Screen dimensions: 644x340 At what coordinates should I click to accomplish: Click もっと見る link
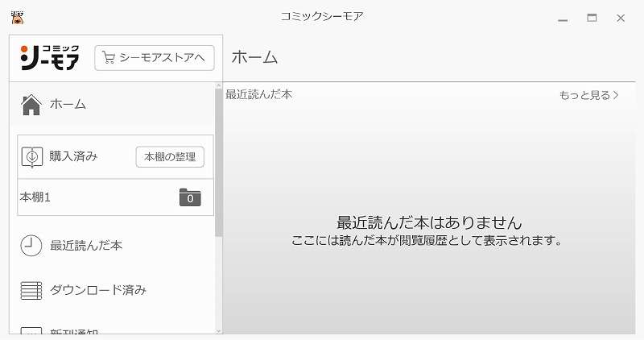pyautogui.click(x=588, y=95)
